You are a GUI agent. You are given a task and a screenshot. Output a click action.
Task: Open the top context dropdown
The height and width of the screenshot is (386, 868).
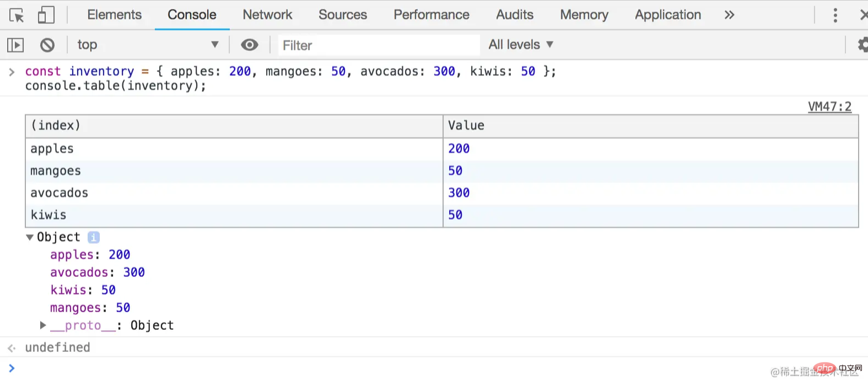tap(148, 45)
